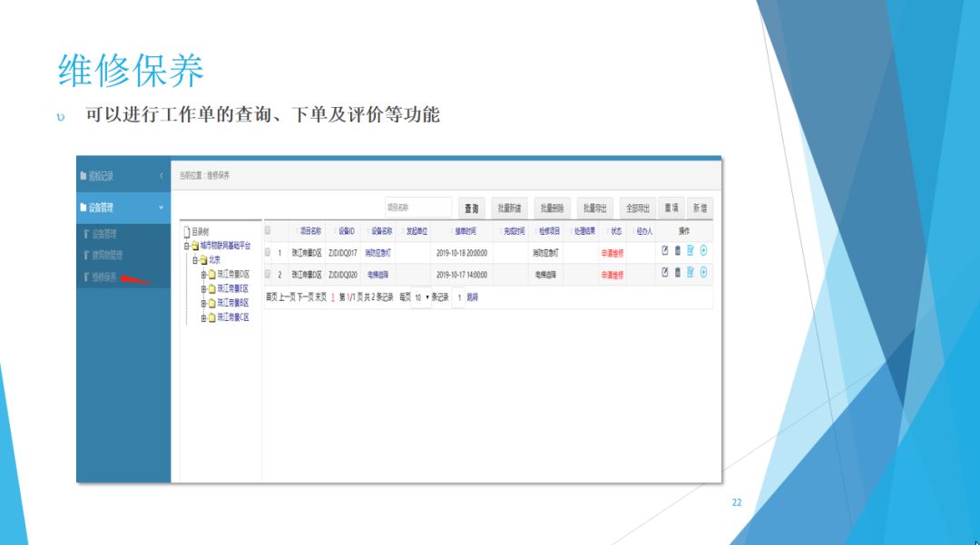Click folder icon of 珠江帝景C区 tree node
980x545 pixels.
coord(211,317)
